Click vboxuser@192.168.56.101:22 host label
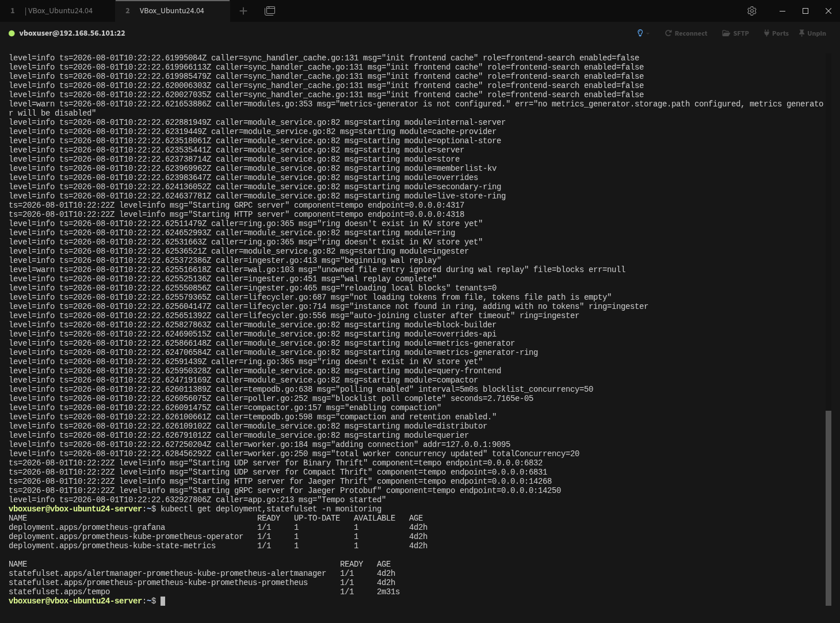 [72, 33]
